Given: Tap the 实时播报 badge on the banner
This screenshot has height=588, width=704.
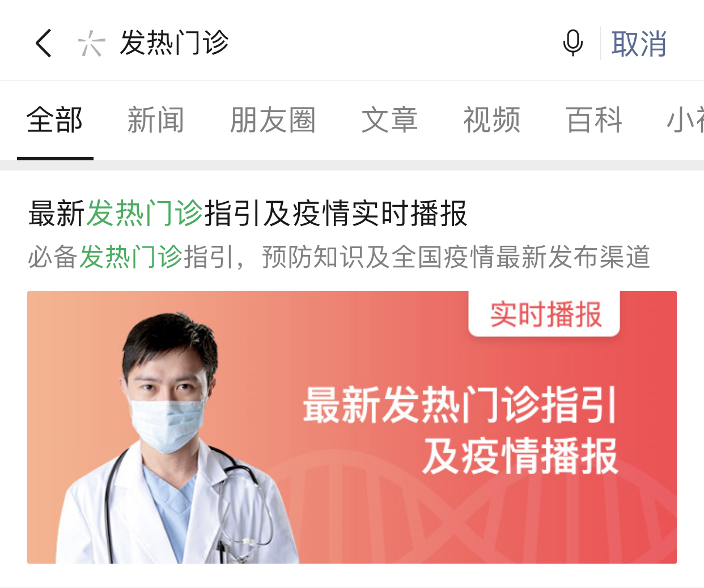Looking at the screenshot, I should (x=544, y=314).
